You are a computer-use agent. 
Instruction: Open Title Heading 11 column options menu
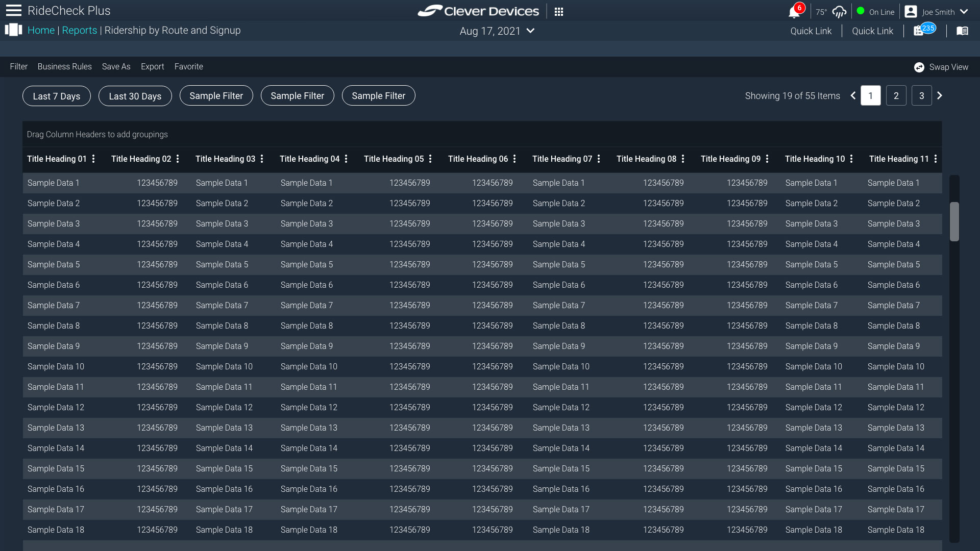pos(936,159)
